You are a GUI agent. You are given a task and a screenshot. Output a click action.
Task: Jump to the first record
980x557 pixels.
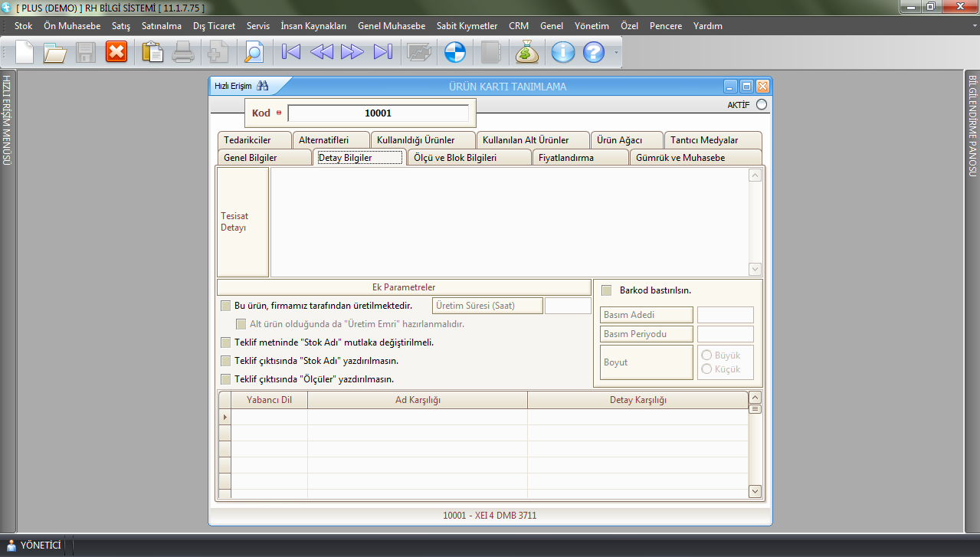[291, 52]
